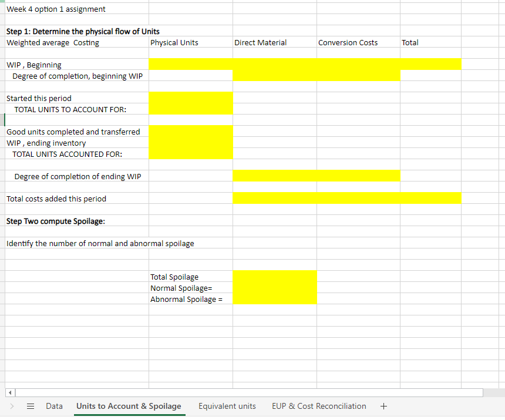Click yellow Direct Material cell for total costs added
The height and width of the screenshot is (420, 505).
(275, 198)
